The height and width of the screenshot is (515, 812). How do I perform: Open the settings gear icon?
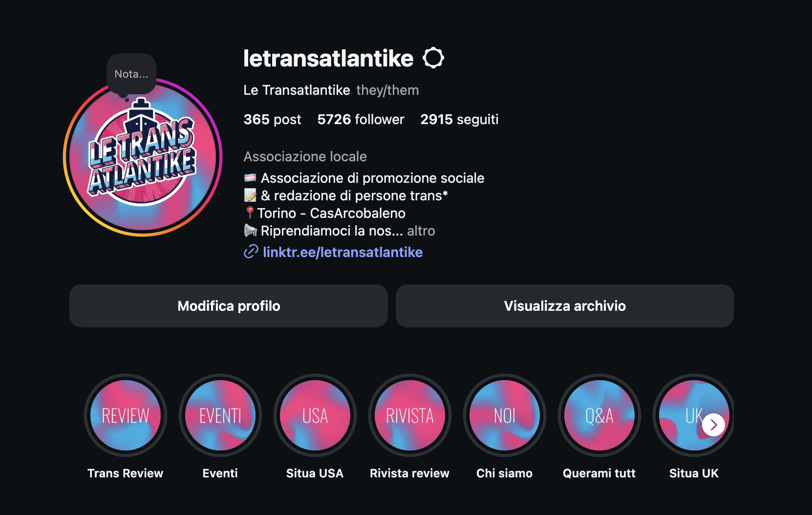(x=433, y=58)
